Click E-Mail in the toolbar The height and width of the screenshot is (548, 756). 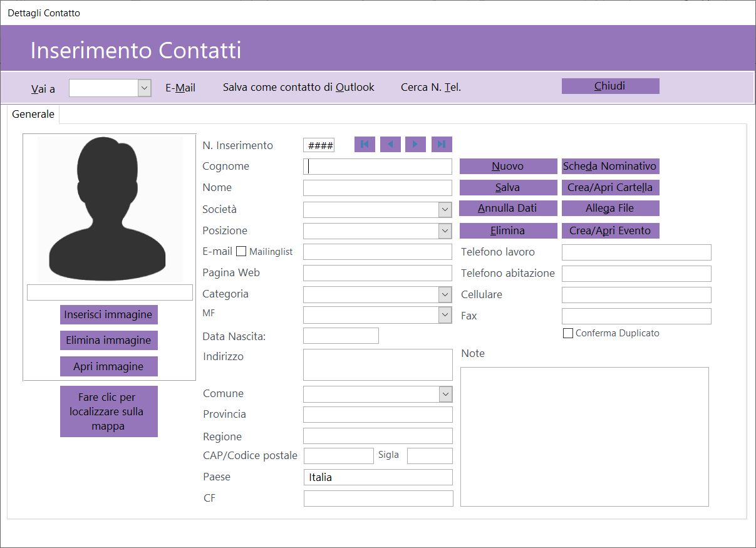coord(180,88)
